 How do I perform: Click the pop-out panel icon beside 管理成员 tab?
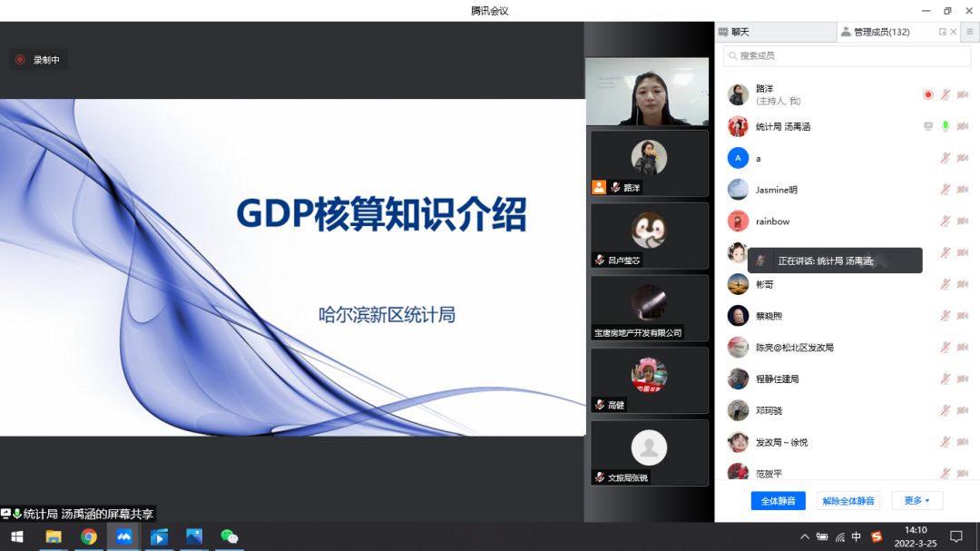942,31
